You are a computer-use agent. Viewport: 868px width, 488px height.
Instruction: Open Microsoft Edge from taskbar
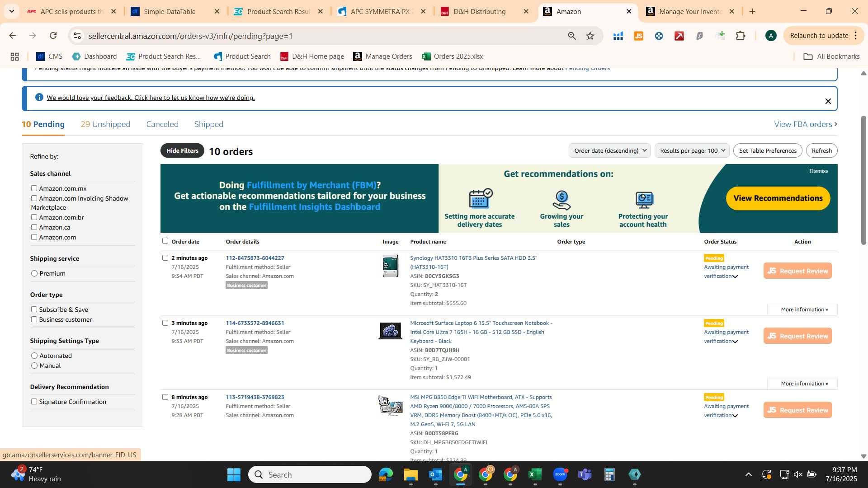[386, 474]
